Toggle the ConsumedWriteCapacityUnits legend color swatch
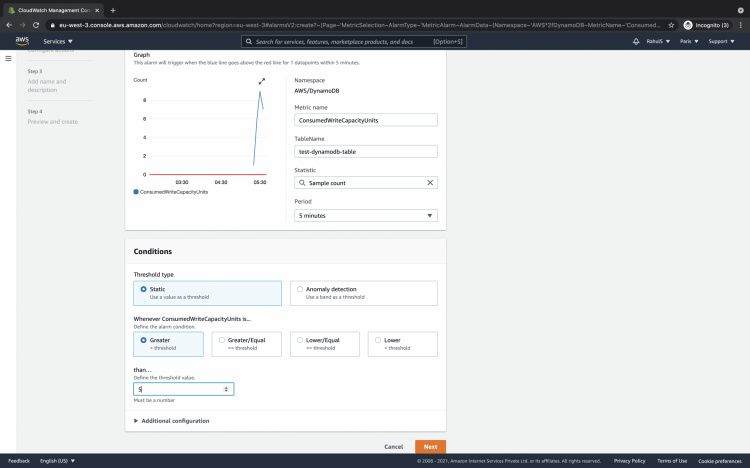The width and height of the screenshot is (750, 468). point(136,191)
